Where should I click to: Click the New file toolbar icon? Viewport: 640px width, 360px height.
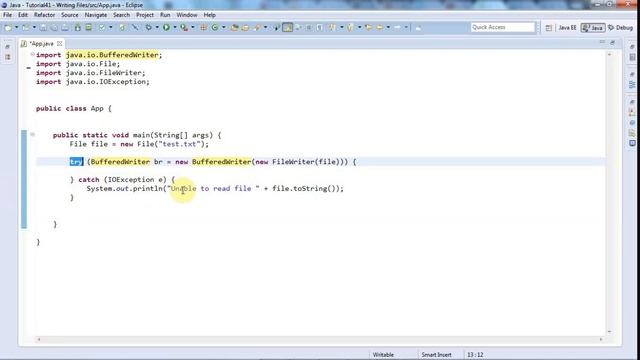pos(8,28)
